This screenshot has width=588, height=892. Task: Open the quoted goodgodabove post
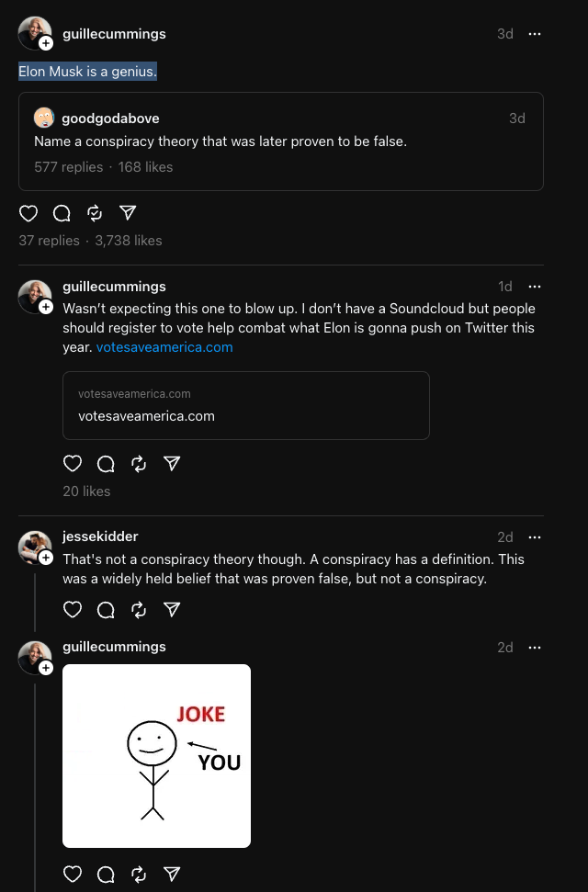(281, 141)
